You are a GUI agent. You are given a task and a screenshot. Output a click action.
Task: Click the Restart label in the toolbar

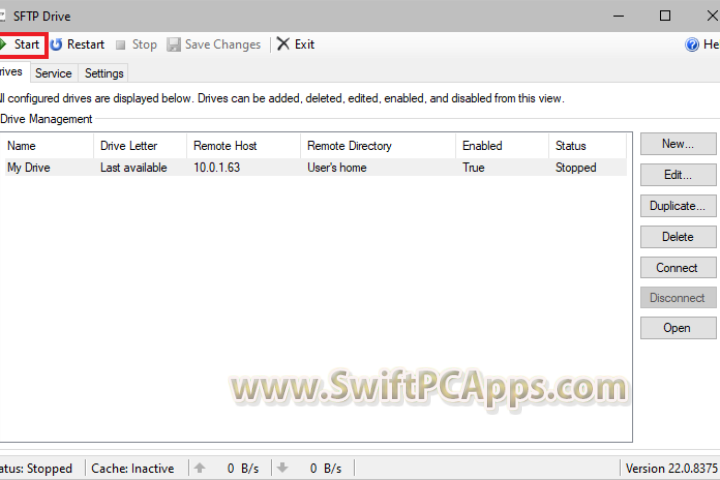pyautogui.click(x=86, y=45)
